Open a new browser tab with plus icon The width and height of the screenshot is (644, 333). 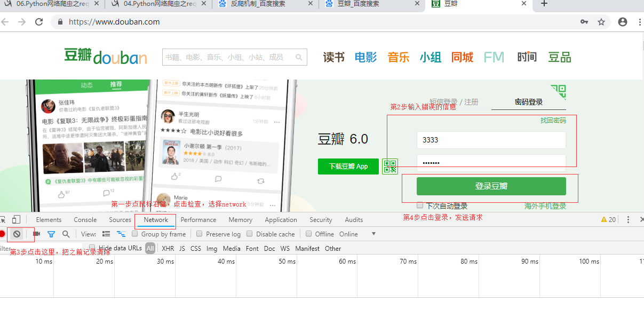click(x=544, y=4)
